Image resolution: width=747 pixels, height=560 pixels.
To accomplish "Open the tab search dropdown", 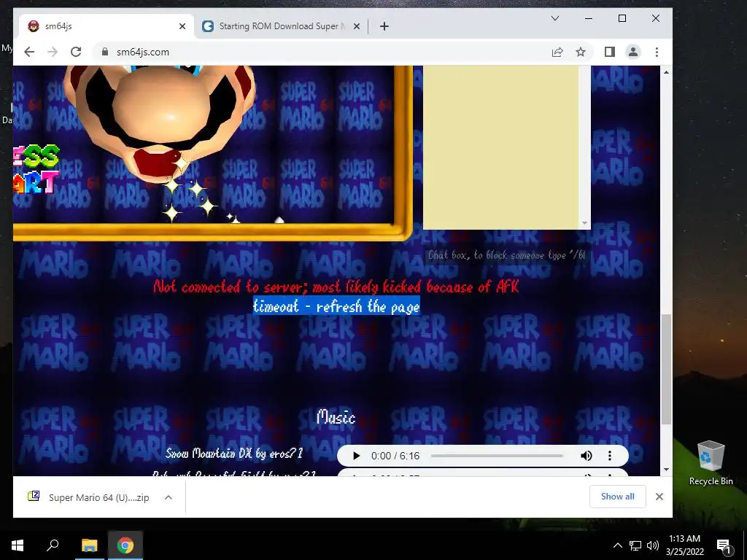I will click(555, 18).
